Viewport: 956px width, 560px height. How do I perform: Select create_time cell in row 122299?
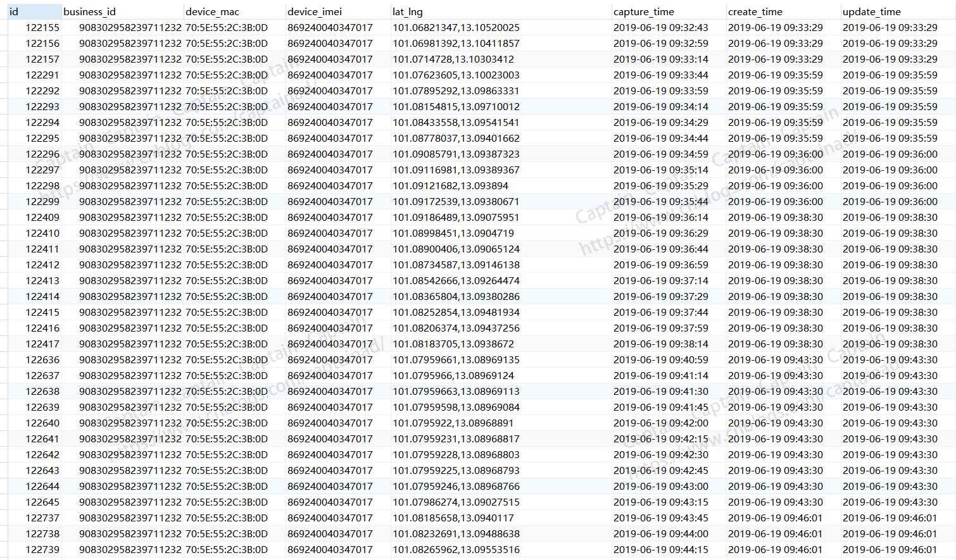coord(775,202)
